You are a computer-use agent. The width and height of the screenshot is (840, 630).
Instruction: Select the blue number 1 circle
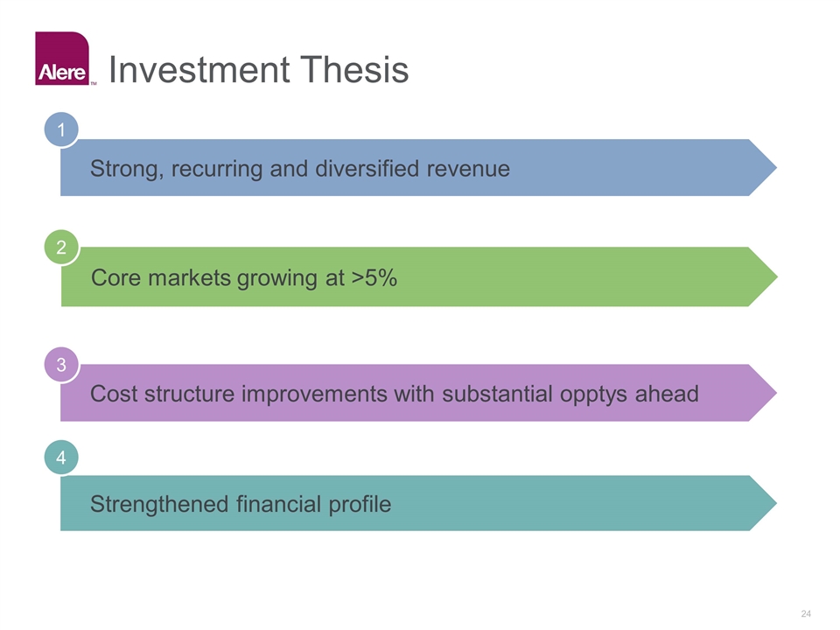click(61, 129)
